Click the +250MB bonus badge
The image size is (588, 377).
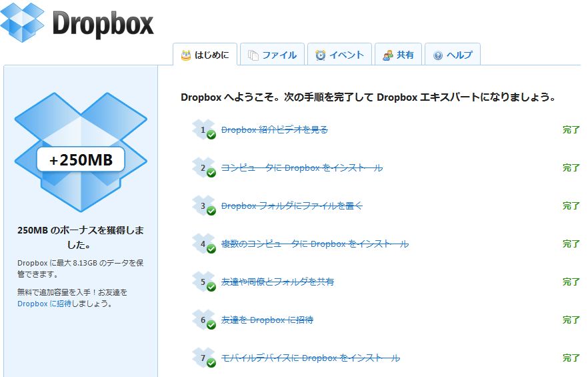81,159
